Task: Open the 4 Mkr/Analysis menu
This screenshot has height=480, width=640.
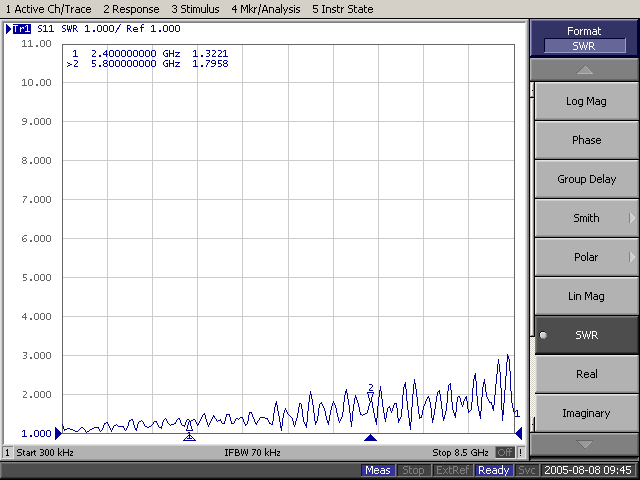Action: (x=266, y=9)
